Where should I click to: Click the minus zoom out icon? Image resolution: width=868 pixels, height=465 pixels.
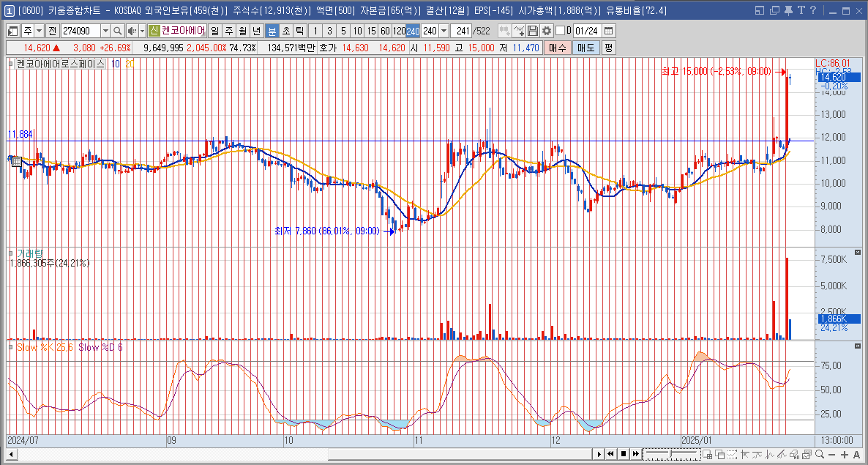(x=831, y=455)
